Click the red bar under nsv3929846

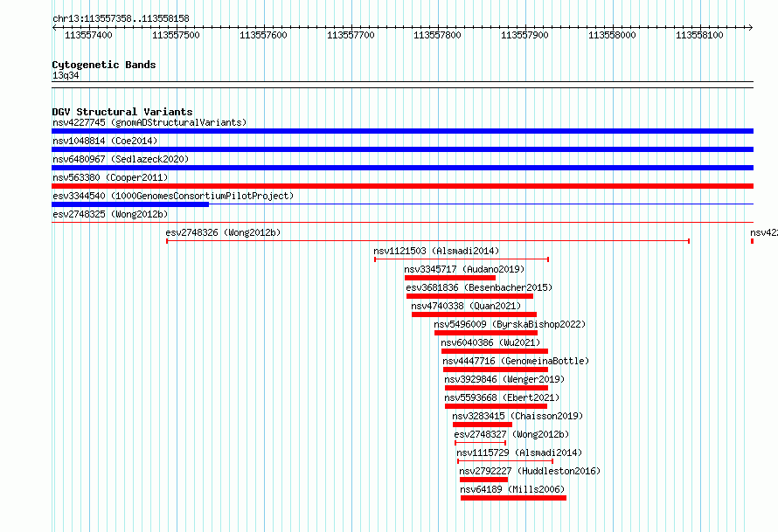[497, 388]
